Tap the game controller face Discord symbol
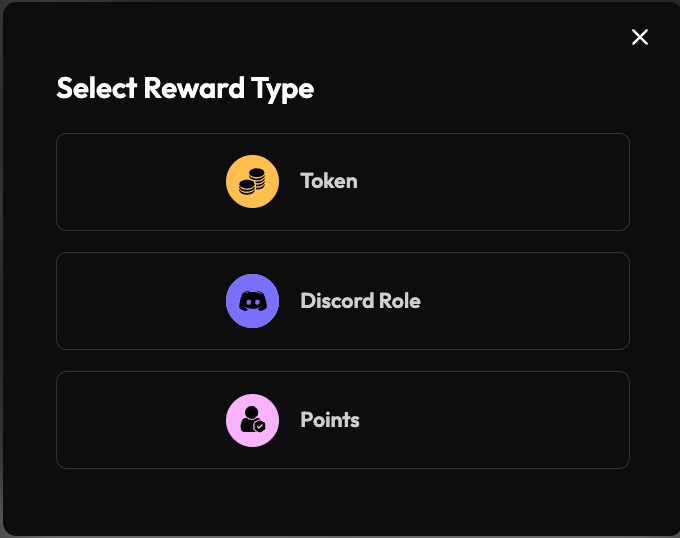Viewport: 680px width, 538px height. (252, 301)
